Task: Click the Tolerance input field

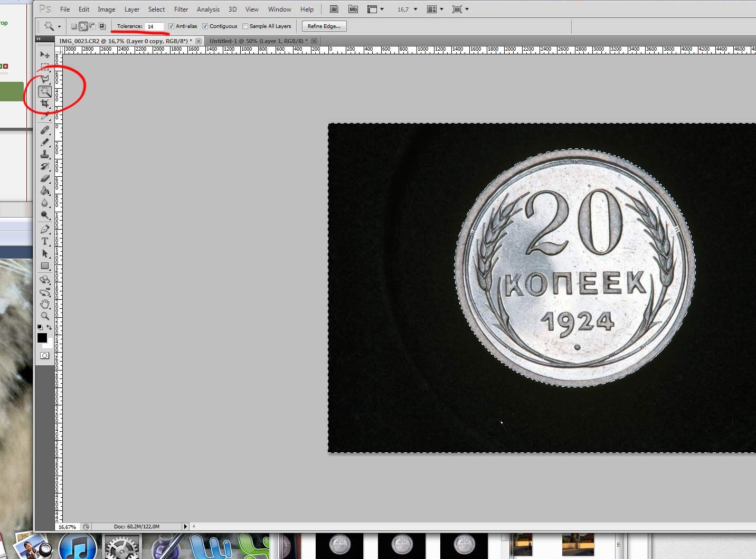Action: [154, 26]
